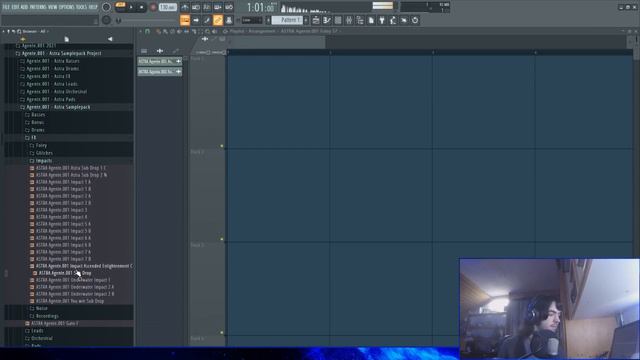Select the browser file-page tab icon
Screen dimensions: 640x360
67,39
